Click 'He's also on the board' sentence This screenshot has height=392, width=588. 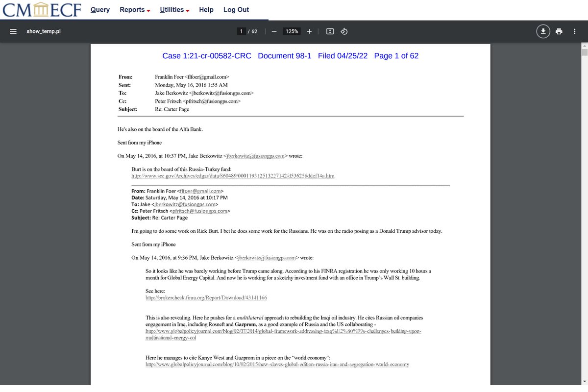(160, 129)
